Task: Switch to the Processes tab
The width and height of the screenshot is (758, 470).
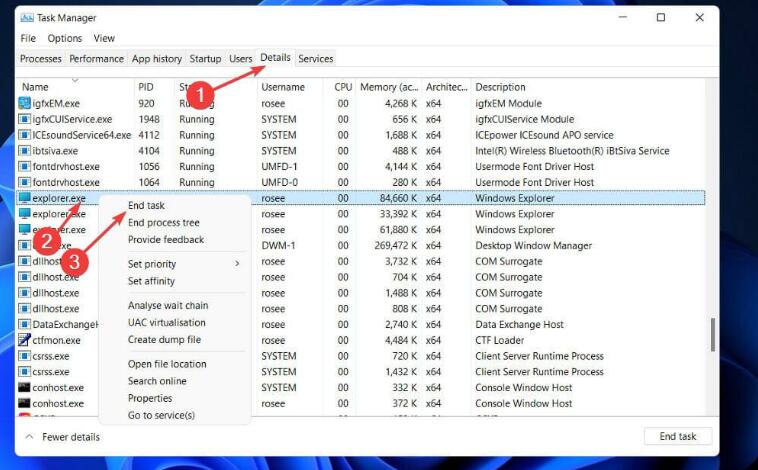Action: tap(41, 59)
